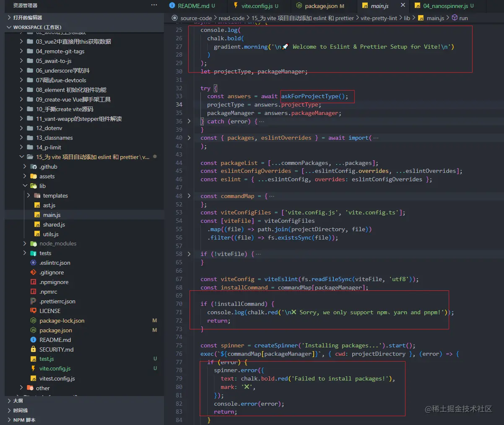Click the package-lock.json file icon

click(x=34, y=321)
